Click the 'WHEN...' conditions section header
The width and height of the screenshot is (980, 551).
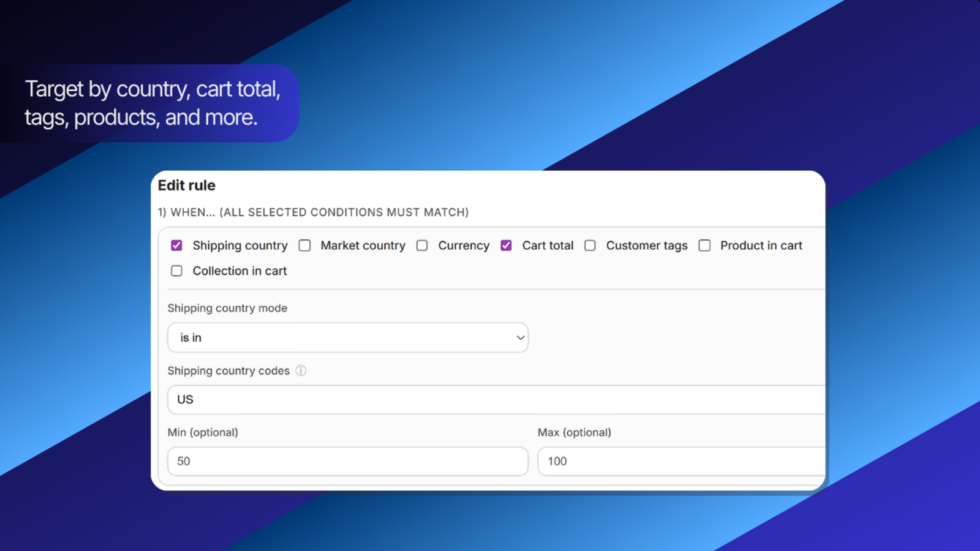tap(312, 212)
